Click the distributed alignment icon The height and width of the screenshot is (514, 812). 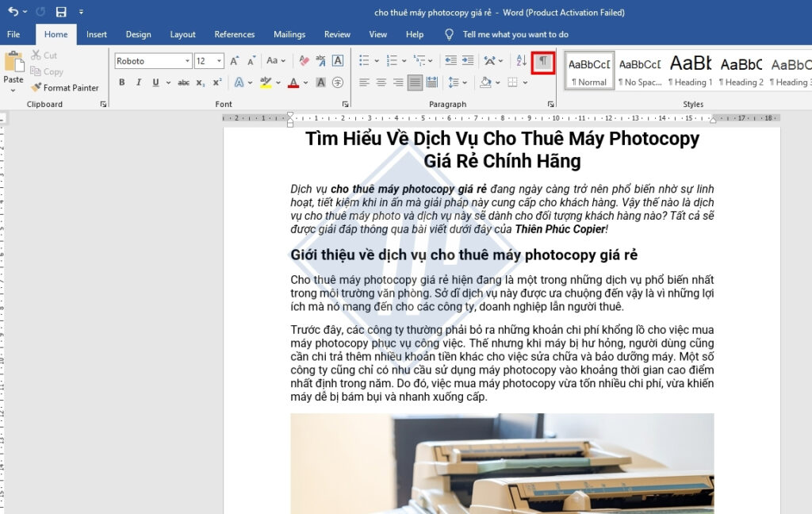(432, 82)
